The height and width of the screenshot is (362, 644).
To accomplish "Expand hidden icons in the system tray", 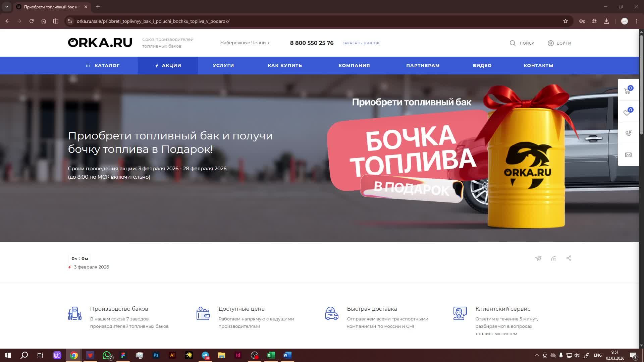I will (536, 355).
